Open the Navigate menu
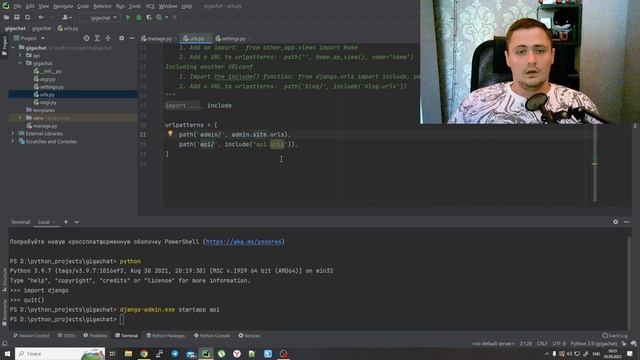Viewport: 640px width, 360px height. point(63,6)
